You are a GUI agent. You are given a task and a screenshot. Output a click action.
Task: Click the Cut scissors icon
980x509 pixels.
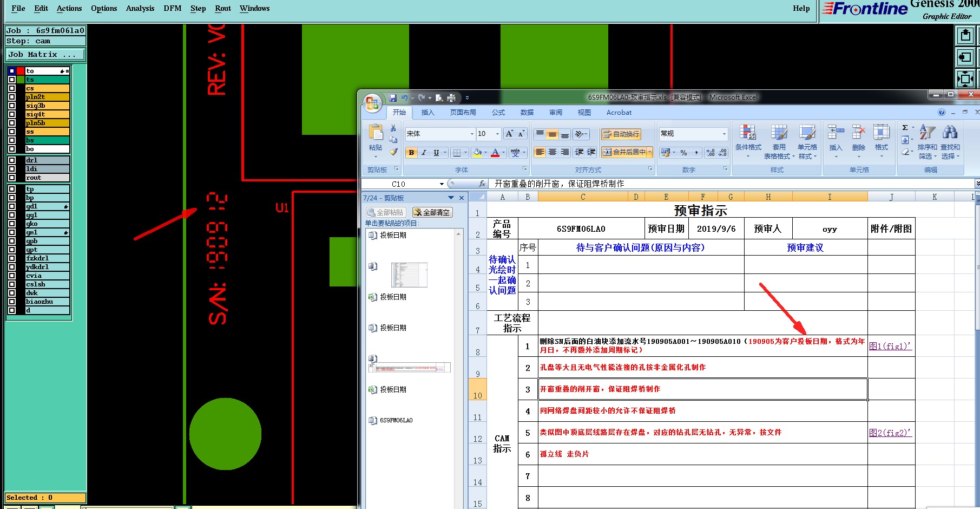click(x=393, y=128)
